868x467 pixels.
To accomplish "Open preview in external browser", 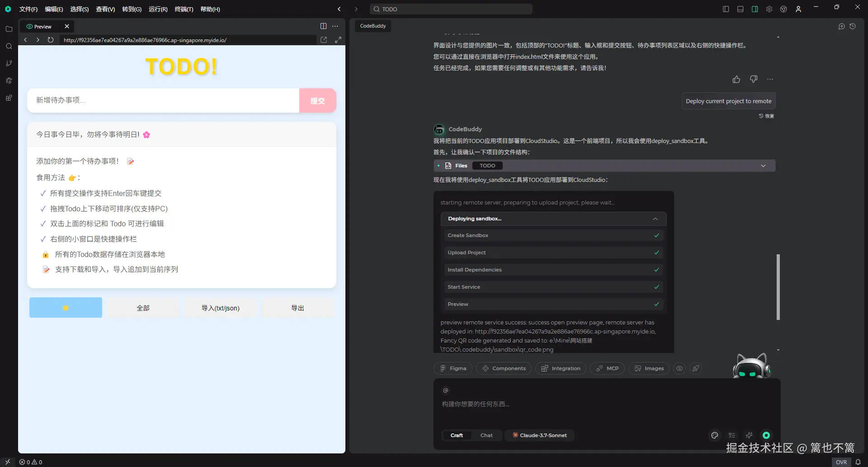I will pyautogui.click(x=324, y=40).
